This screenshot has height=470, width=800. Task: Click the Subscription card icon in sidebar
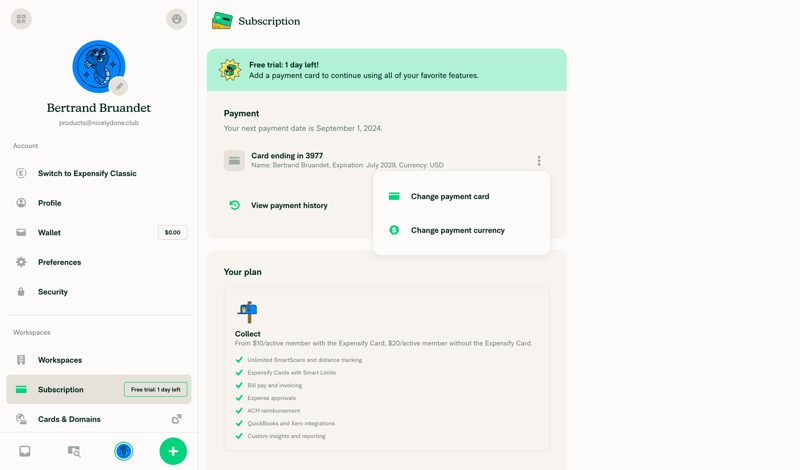(x=21, y=389)
